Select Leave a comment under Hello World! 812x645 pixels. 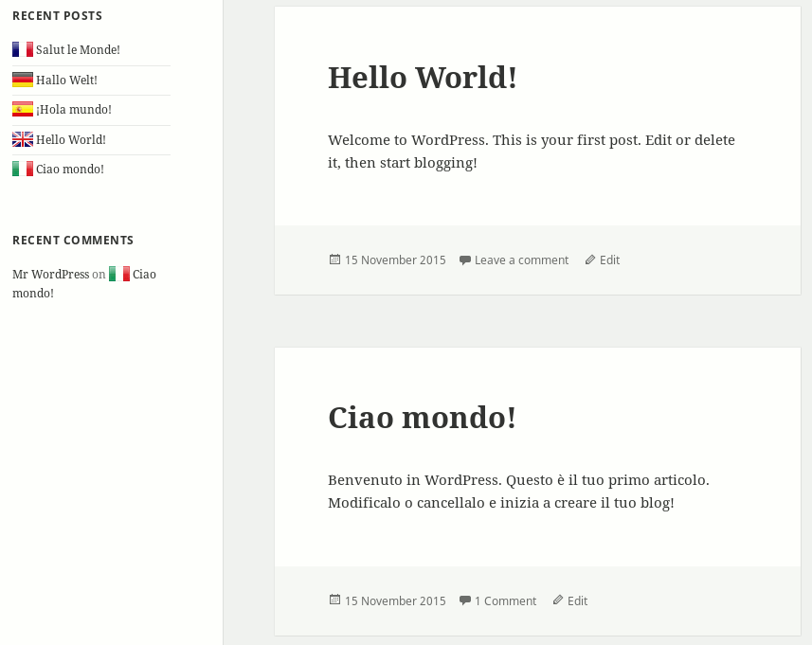[521, 260]
